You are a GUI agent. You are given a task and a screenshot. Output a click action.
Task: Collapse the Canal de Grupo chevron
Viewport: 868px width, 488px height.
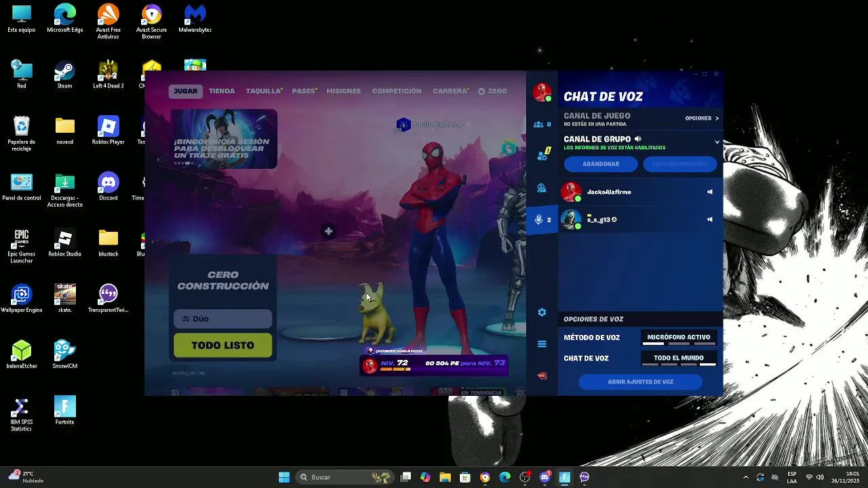coord(717,142)
